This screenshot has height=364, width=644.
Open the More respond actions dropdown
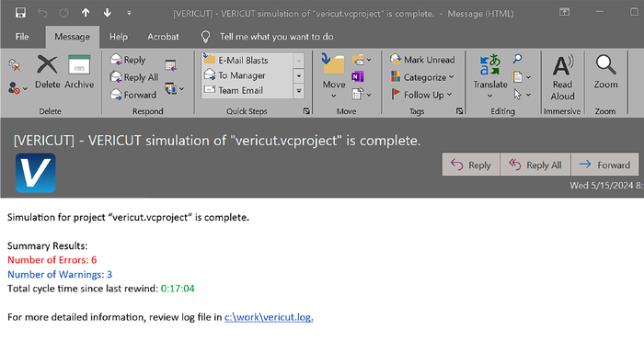point(174,88)
